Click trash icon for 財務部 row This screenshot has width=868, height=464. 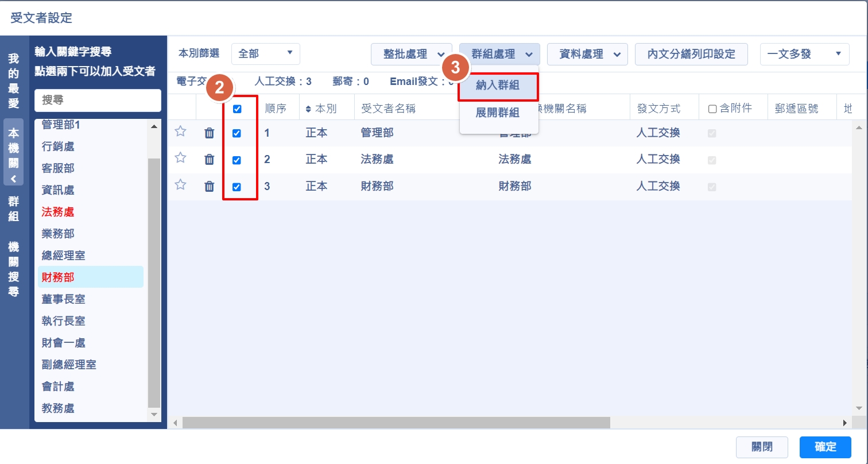pos(210,186)
